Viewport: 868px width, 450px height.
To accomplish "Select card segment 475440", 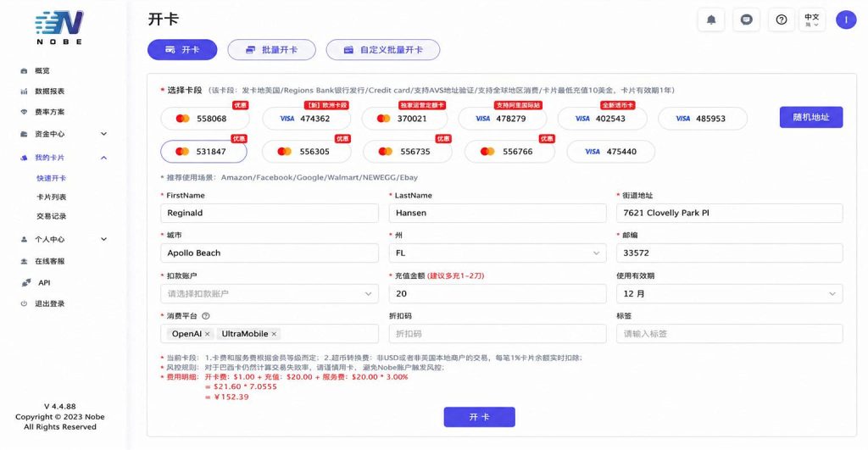I will tap(611, 152).
